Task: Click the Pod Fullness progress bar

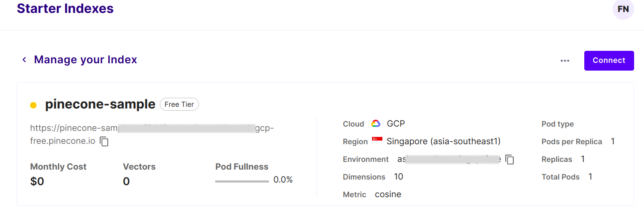Action: 242,181
